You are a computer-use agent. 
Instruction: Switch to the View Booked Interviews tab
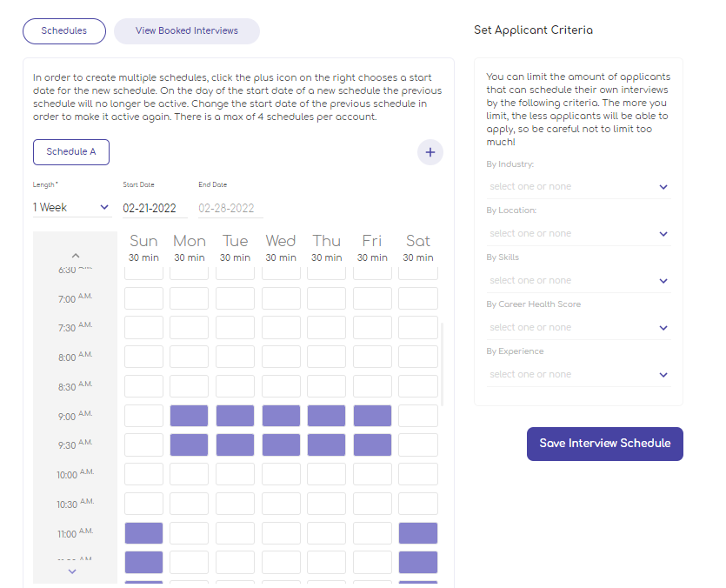click(186, 30)
